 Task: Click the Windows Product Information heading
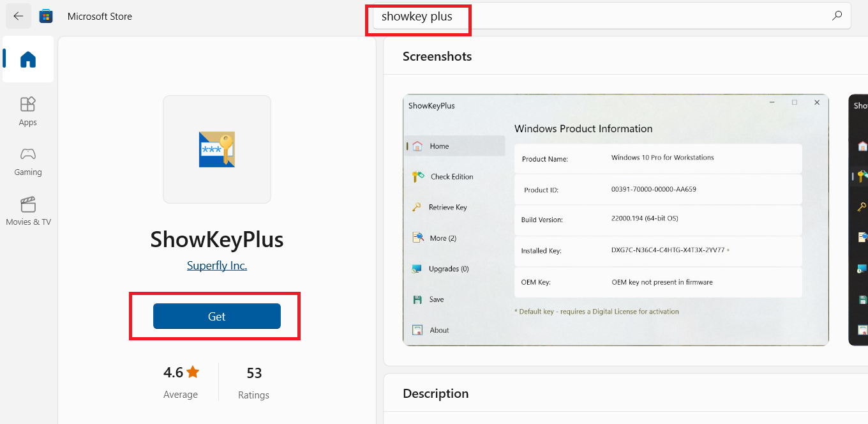coord(583,128)
